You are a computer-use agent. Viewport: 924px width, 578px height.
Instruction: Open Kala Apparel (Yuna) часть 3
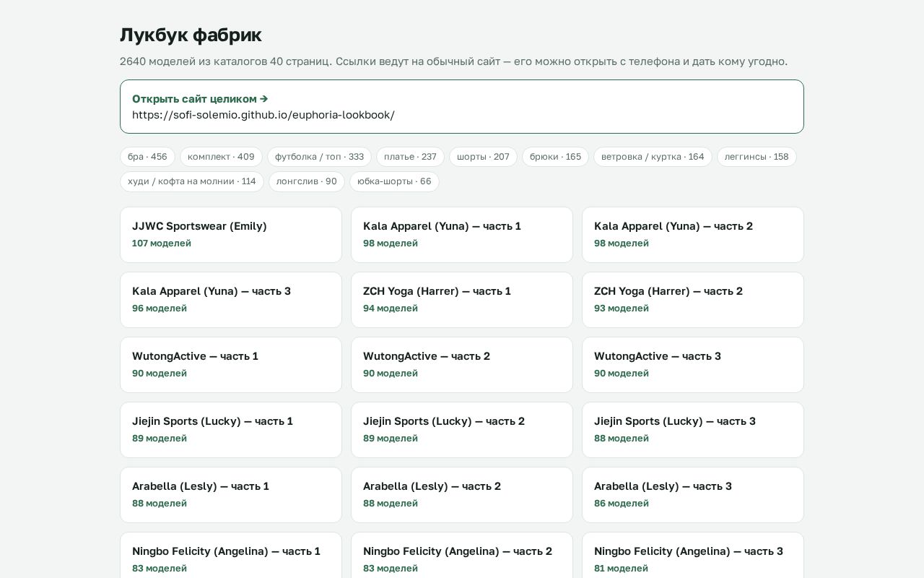click(x=231, y=300)
